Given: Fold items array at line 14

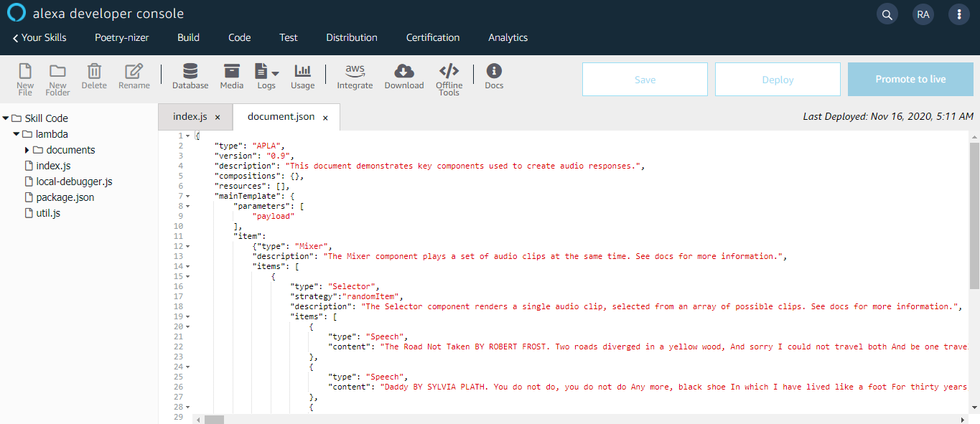Looking at the screenshot, I should (x=188, y=266).
